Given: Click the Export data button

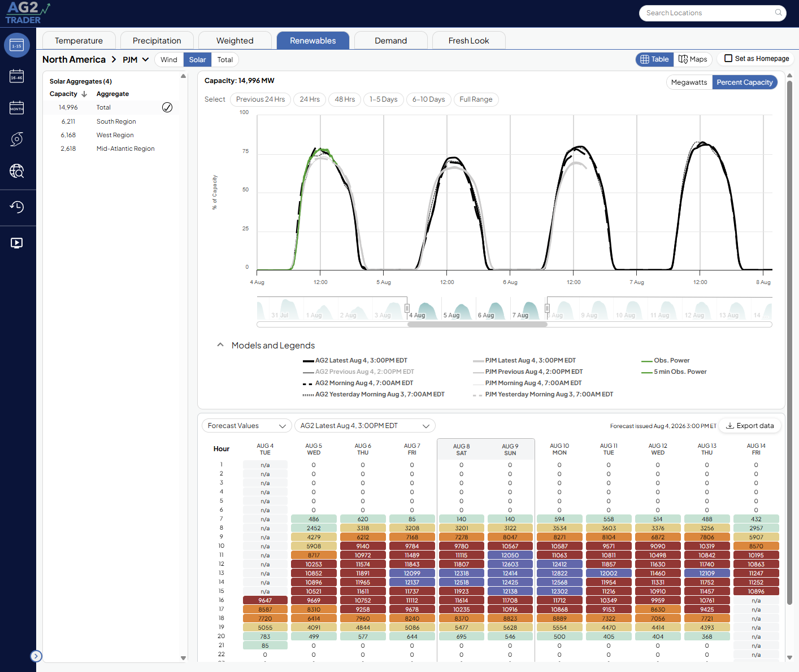Looking at the screenshot, I should click(750, 426).
